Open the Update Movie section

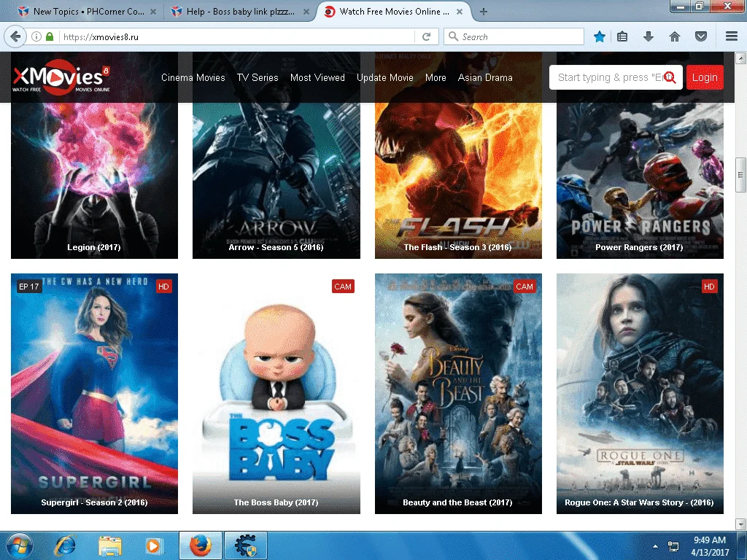click(385, 77)
